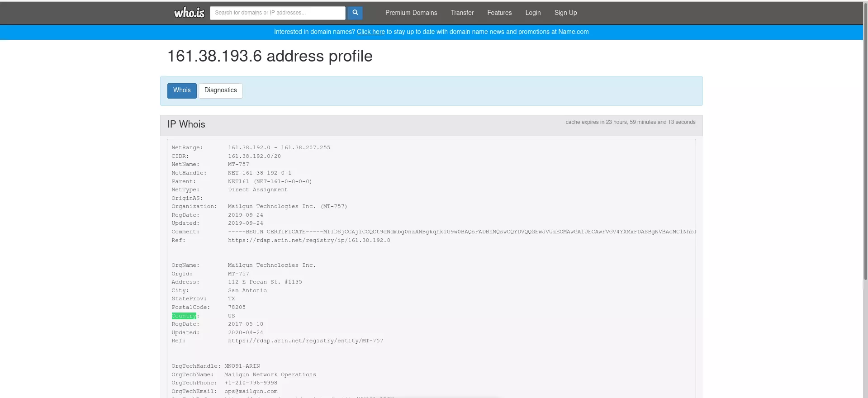Click the highlighted Country label
This screenshot has height=398, width=868.
(x=184, y=316)
